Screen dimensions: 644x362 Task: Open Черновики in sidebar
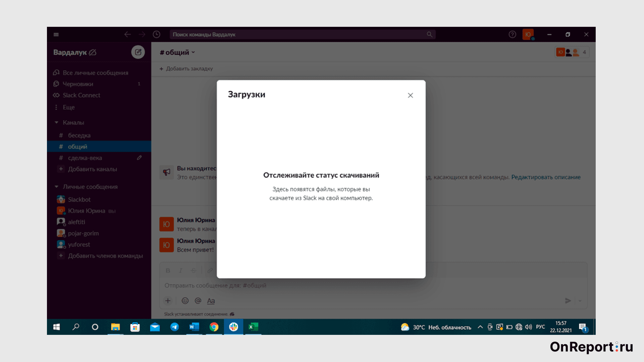click(78, 84)
